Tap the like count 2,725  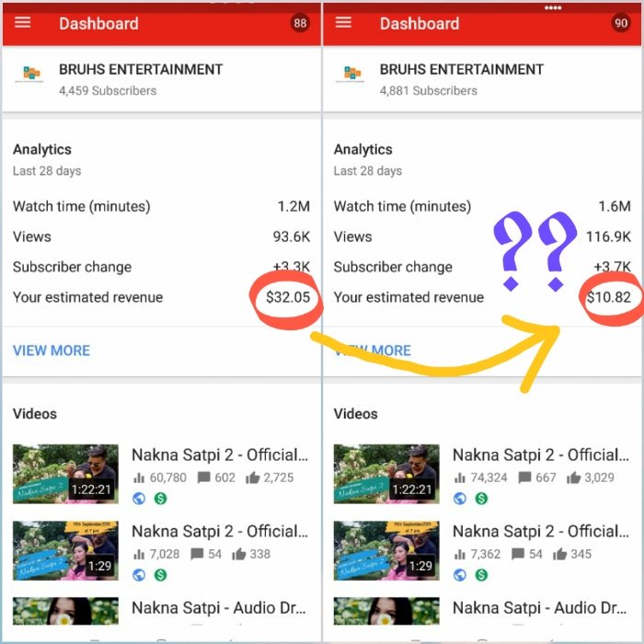point(279,477)
